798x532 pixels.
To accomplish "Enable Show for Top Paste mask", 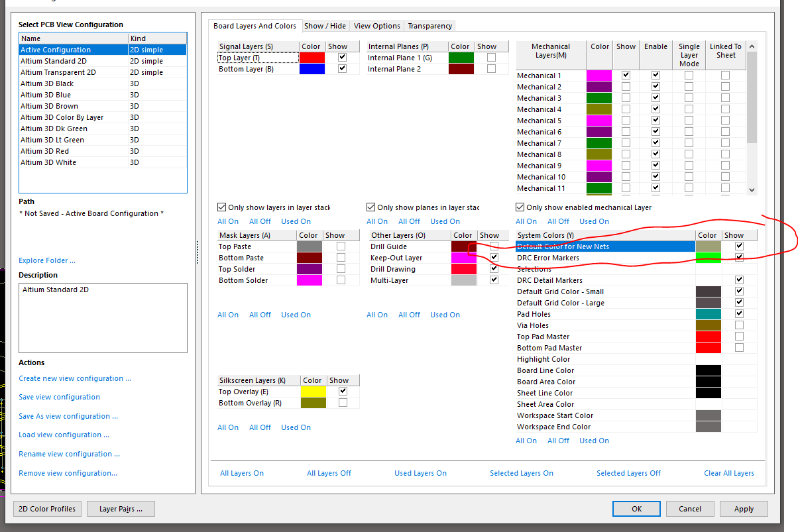I will tap(341, 246).
